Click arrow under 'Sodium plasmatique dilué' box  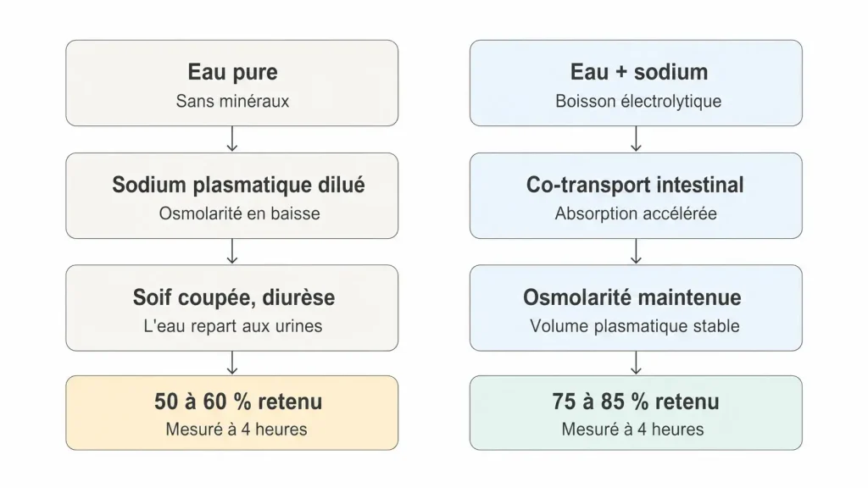[232, 251]
